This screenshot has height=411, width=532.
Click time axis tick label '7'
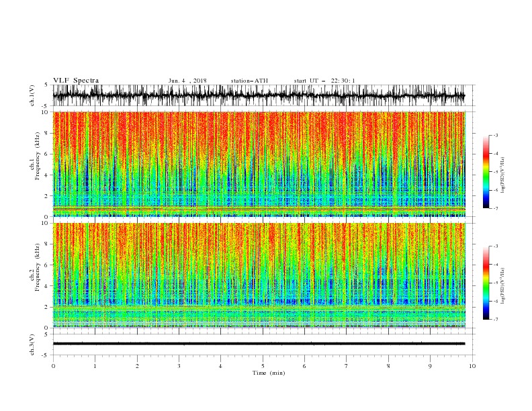pos(347,366)
